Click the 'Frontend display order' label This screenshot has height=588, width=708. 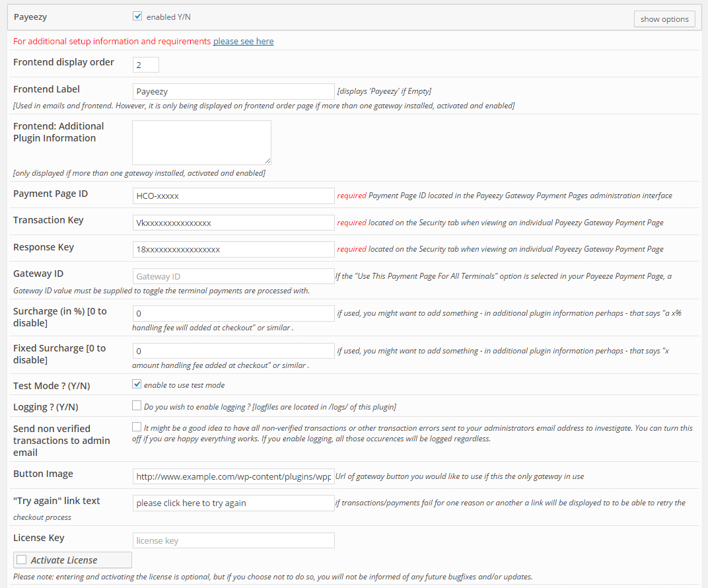pos(63,62)
